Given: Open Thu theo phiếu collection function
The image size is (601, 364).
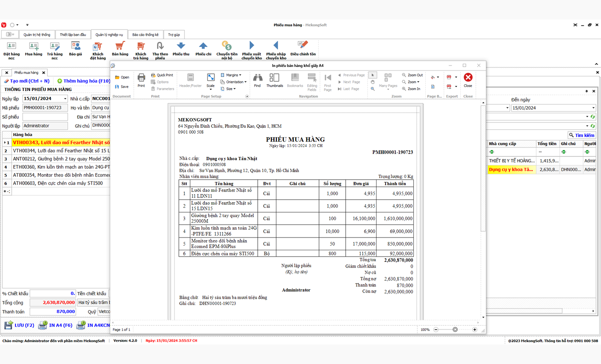Looking at the screenshot, I should tap(160, 51).
